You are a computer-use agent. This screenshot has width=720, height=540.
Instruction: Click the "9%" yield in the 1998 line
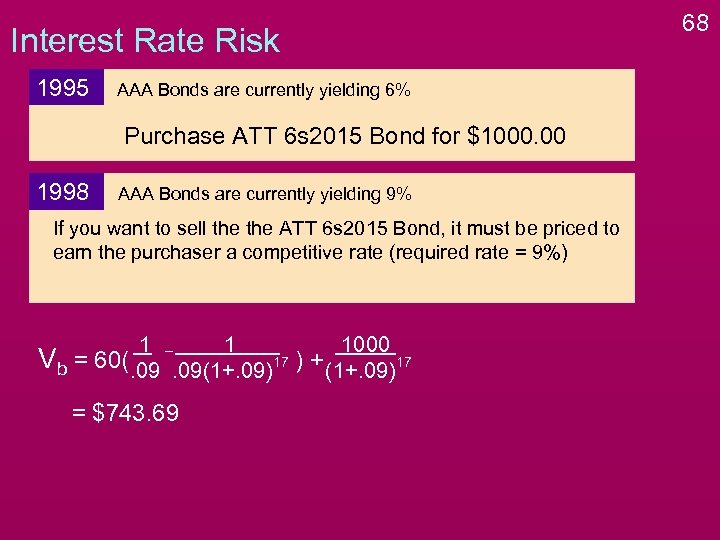pyautogui.click(x=397, y=194)
